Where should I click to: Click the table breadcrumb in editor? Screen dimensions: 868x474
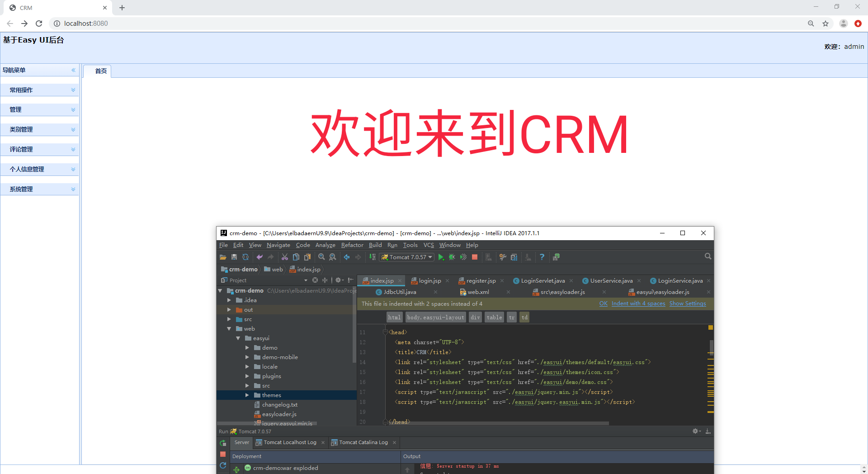pyautogui.click(x=494, y=318)
